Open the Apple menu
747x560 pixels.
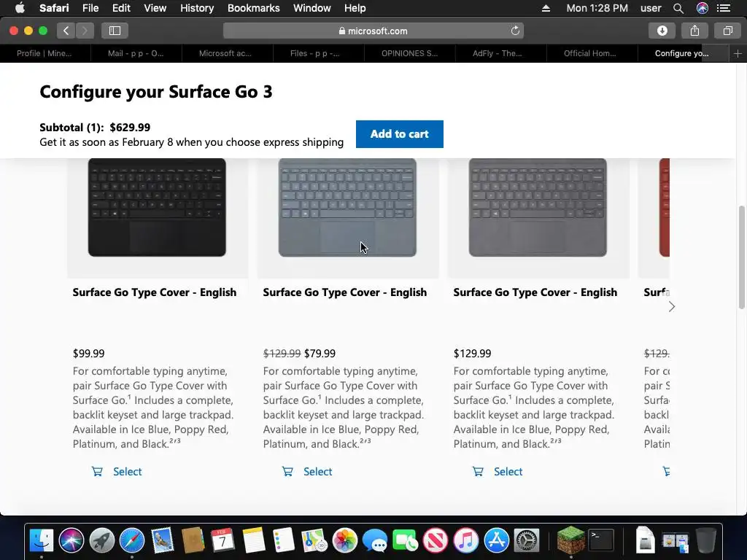[20, 8]
